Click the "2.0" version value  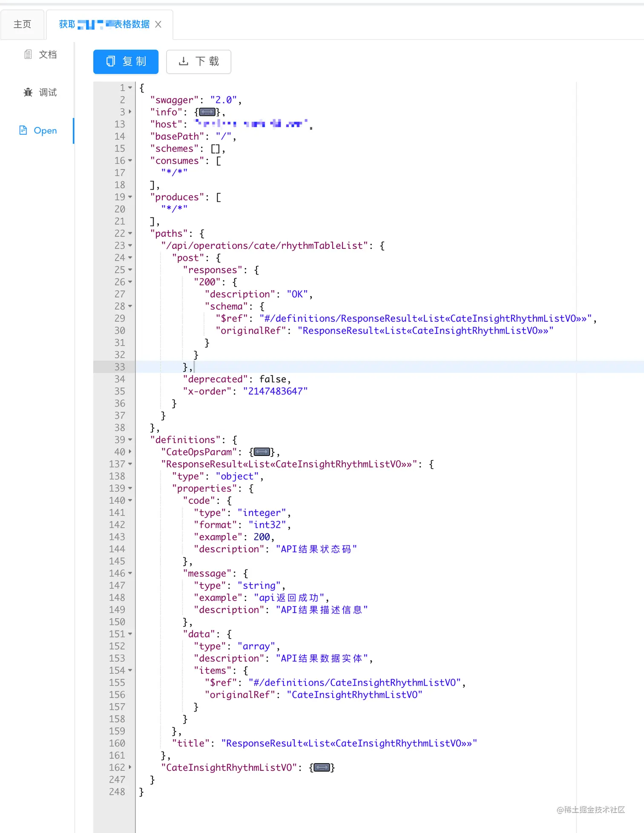(x=223, y=100)
